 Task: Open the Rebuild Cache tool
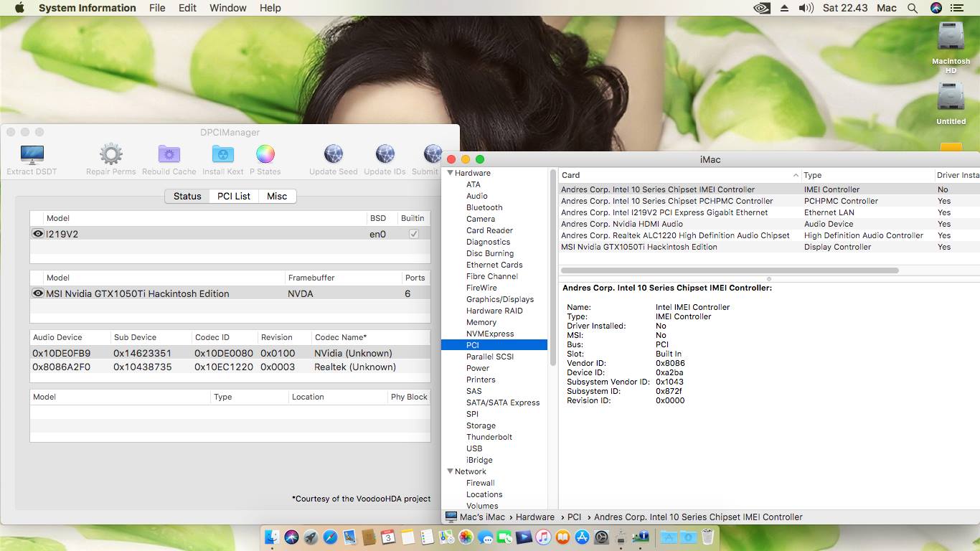tap(169, 155)
